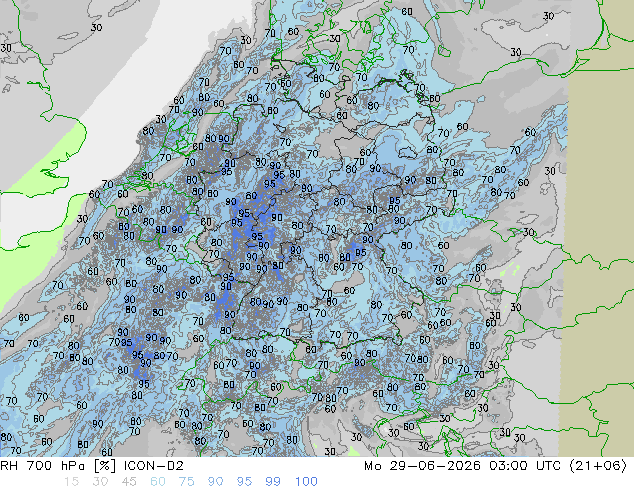This screenshot has height=490, width=634.
Task: Select the 60 entry in the color legend
Action: coord(158,482)
